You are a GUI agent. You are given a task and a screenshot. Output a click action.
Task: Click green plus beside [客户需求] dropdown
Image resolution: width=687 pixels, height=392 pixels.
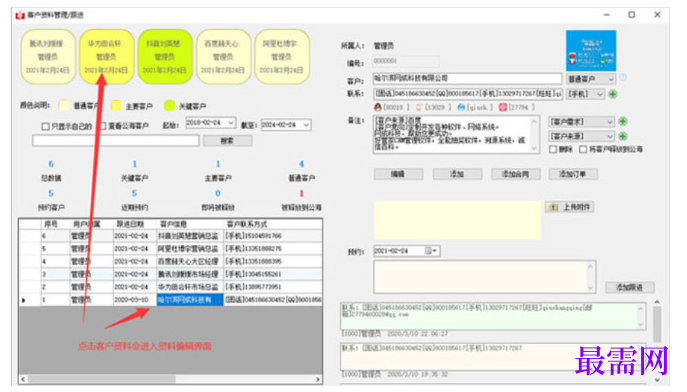coord(623,121)
